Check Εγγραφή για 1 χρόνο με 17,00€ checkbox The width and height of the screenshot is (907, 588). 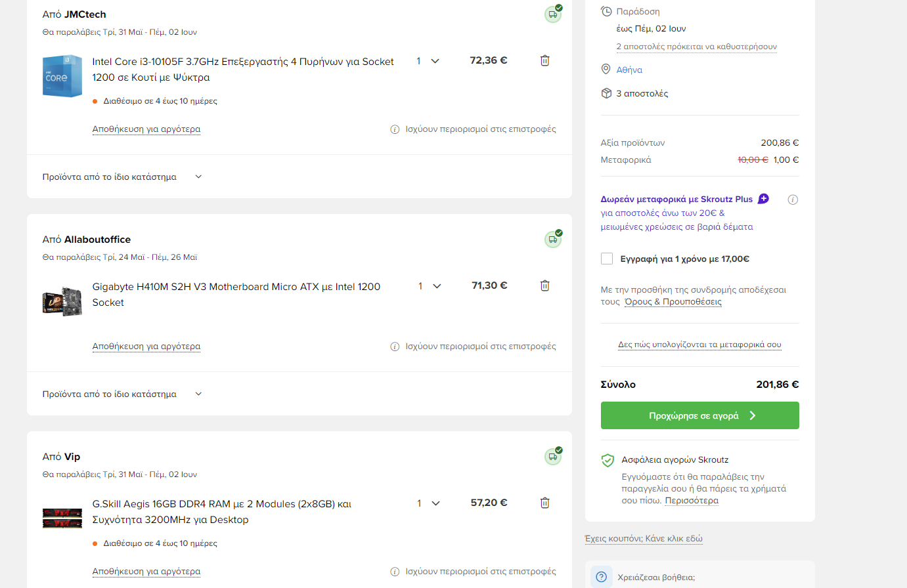pyautogui.click(x=607, y=259)
